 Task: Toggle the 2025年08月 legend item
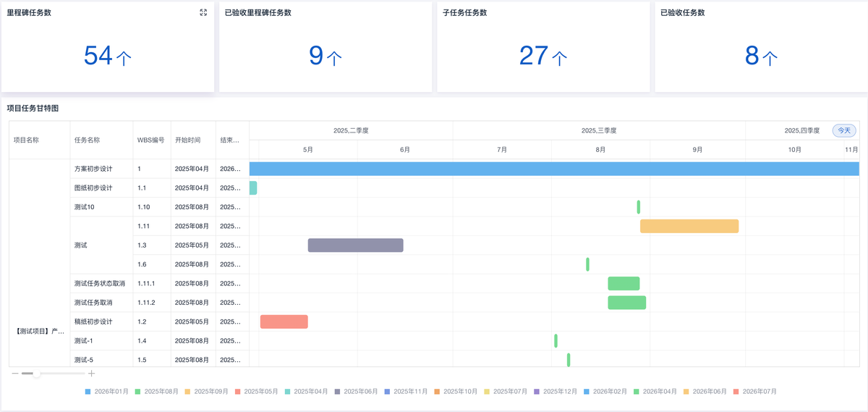pos(156,391)
